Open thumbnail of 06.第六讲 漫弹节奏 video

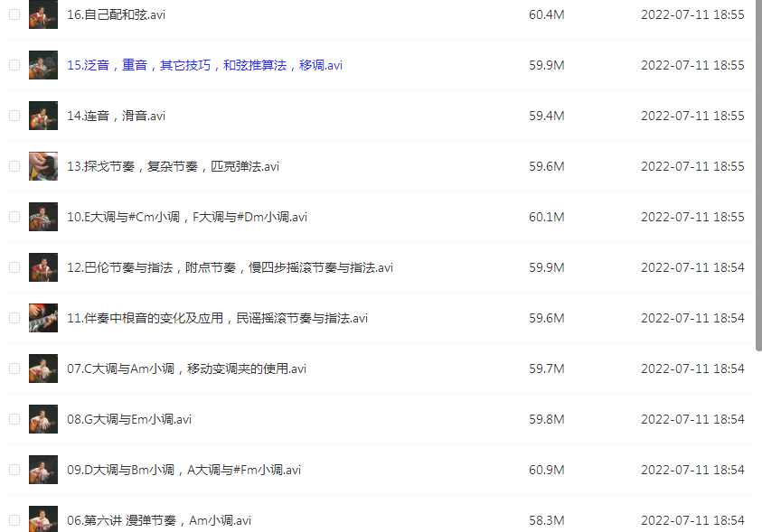pos(43,518)
